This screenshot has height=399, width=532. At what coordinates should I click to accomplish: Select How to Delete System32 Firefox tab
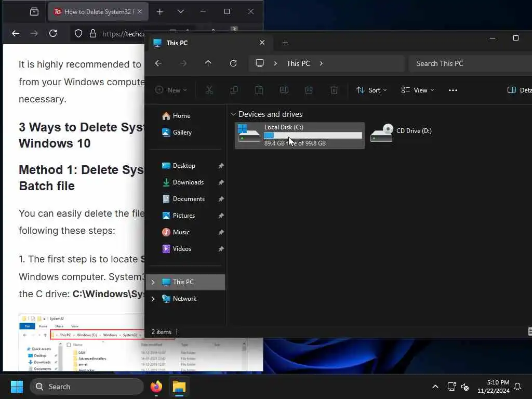coord(98,12)
